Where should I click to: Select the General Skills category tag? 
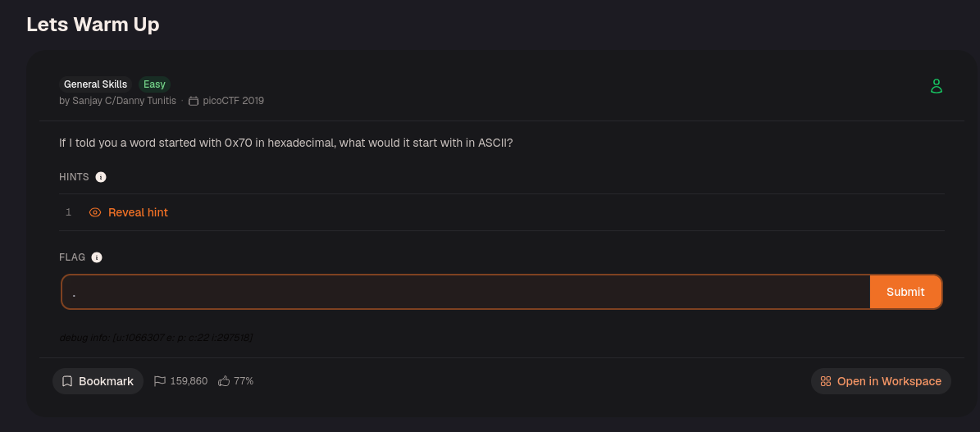coord(96,84)
